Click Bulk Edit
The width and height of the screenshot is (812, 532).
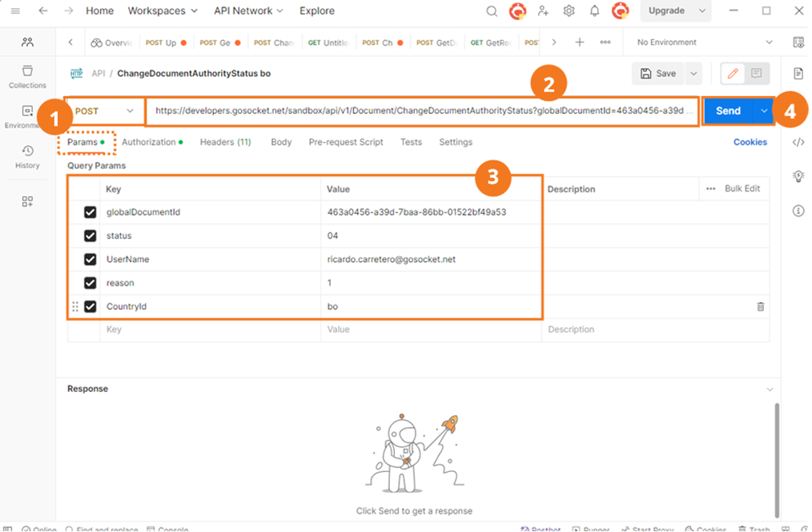(742, 188)
